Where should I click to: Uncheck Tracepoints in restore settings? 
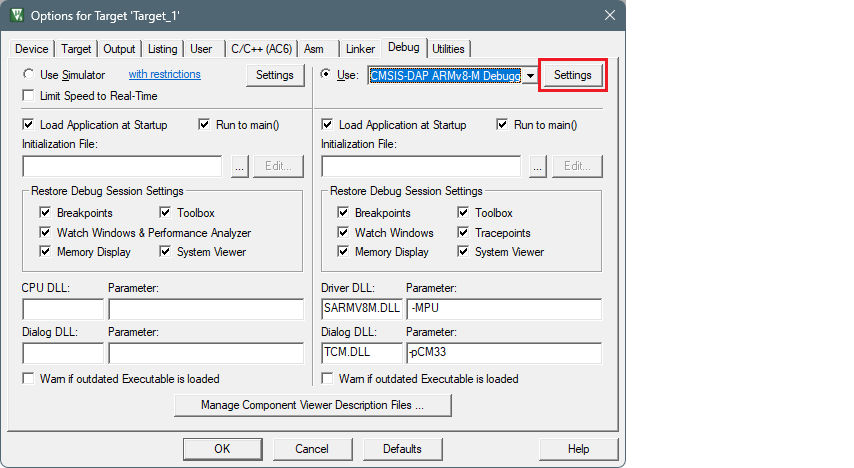coord(464,233)
